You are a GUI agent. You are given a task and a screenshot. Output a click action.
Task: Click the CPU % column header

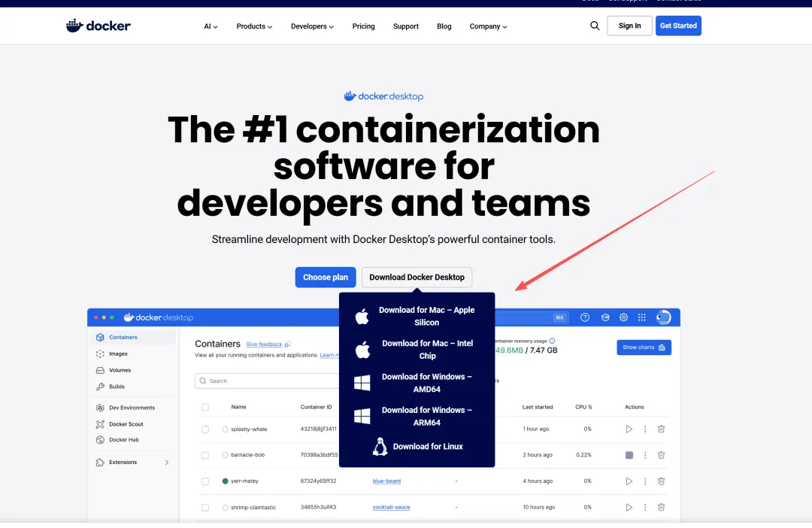tap(583, 407)
